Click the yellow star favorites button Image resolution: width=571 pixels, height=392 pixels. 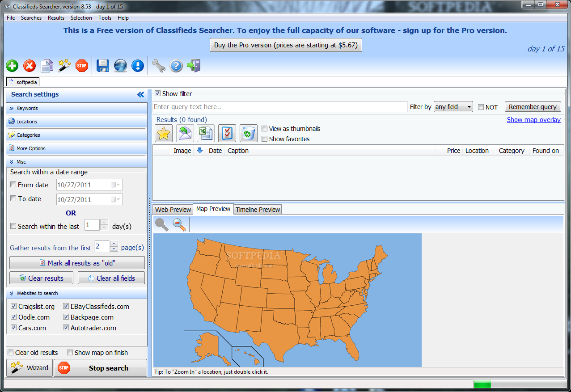point(164,133)
